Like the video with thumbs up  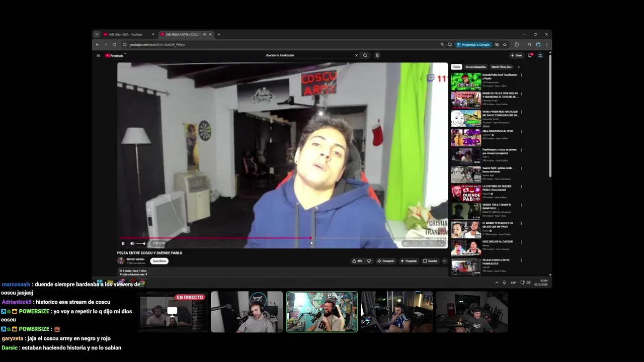point(357,261)
